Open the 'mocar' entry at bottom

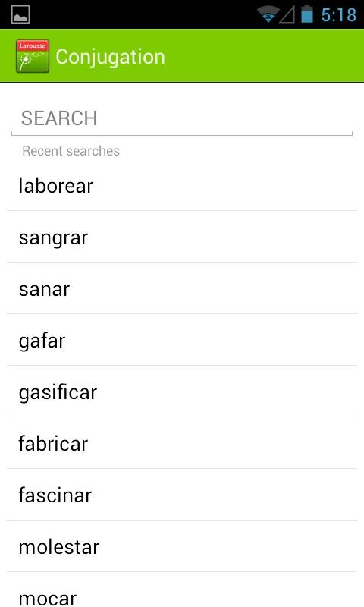pyautogui.click(x=182, y=590)
